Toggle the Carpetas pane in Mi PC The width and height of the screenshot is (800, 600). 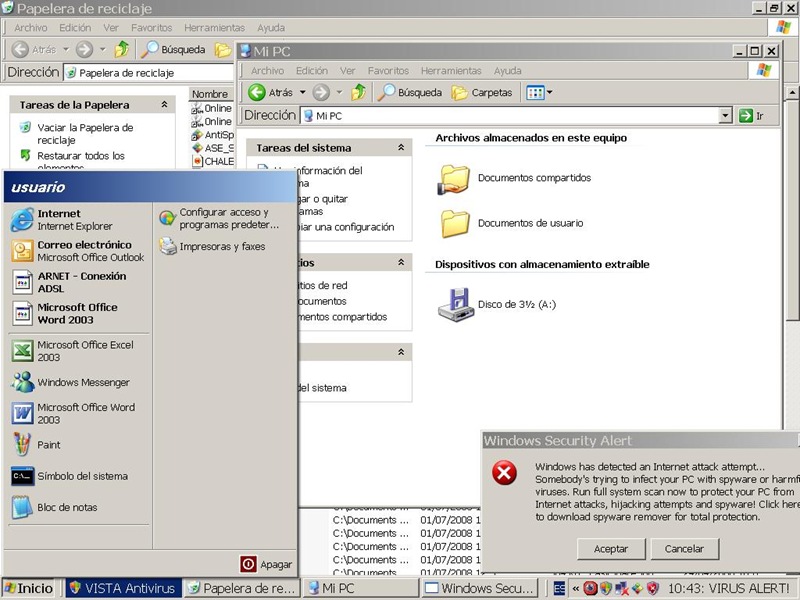(482, 93)
